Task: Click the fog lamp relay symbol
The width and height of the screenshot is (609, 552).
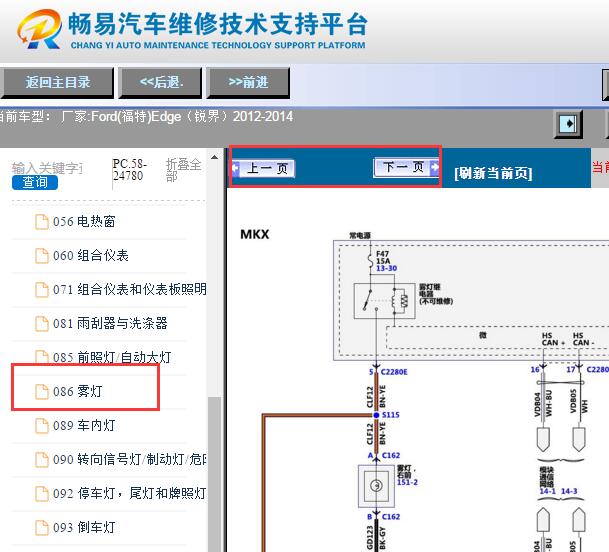Action: tap(385, 301)
